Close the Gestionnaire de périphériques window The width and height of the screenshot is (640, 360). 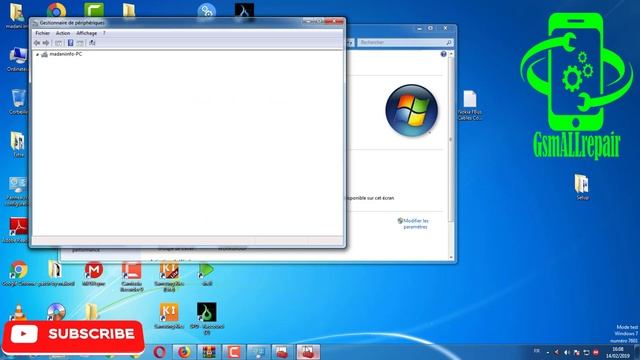pyautogui.click(x=333, y=21)
